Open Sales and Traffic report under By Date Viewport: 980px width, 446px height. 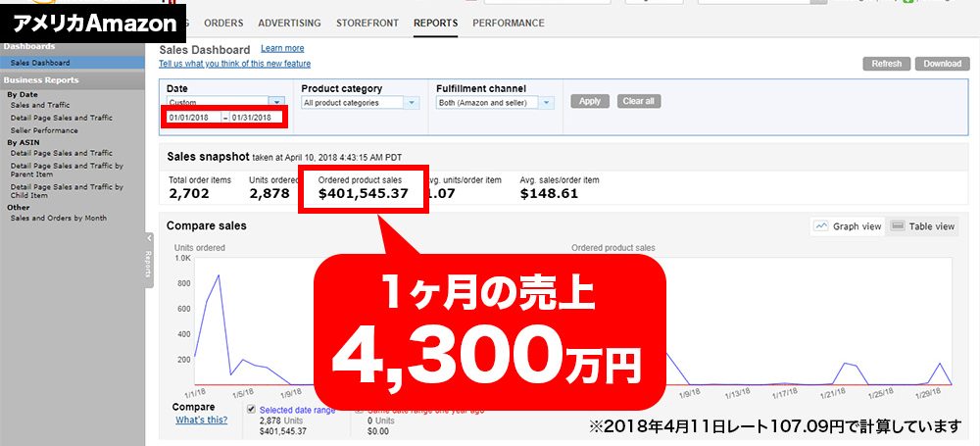pos(40,105)
